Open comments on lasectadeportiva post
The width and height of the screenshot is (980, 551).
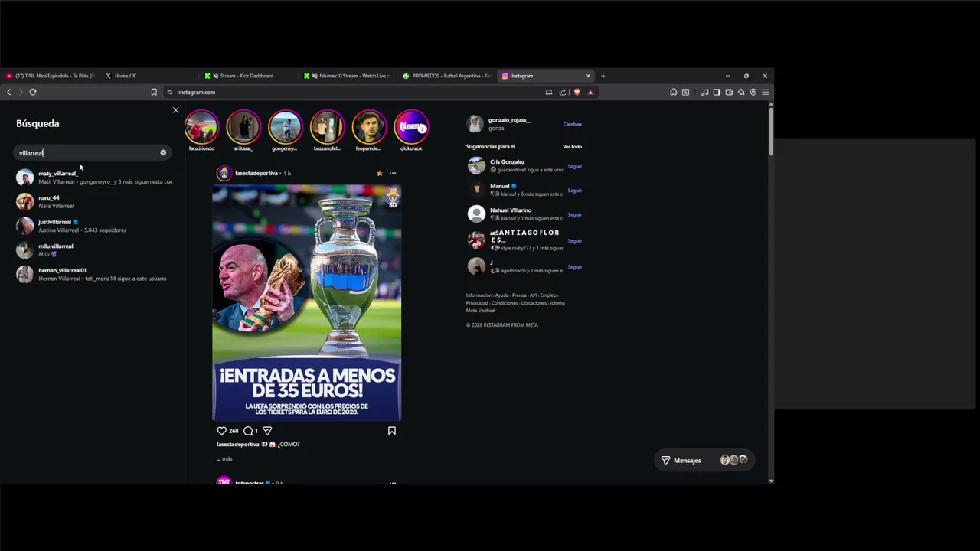[x=247, y=431]
